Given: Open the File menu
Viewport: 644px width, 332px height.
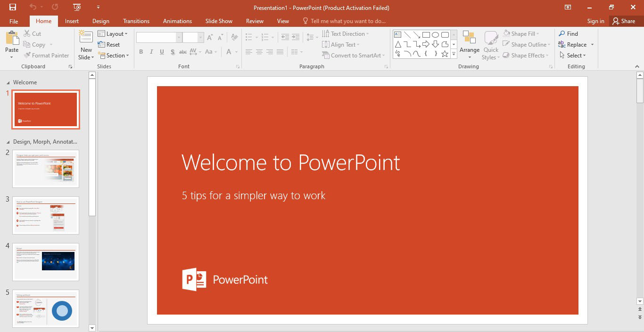Looking at the screenshot, I should click(14, 21).
